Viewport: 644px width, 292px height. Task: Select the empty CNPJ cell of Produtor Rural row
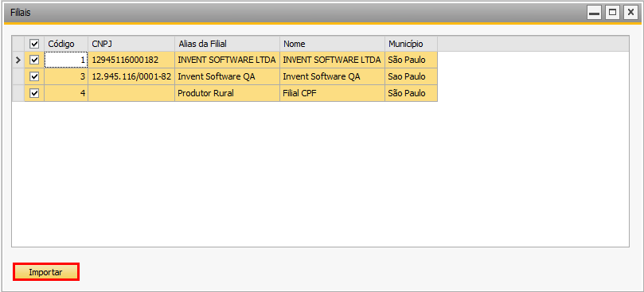(x=131, y=93)
